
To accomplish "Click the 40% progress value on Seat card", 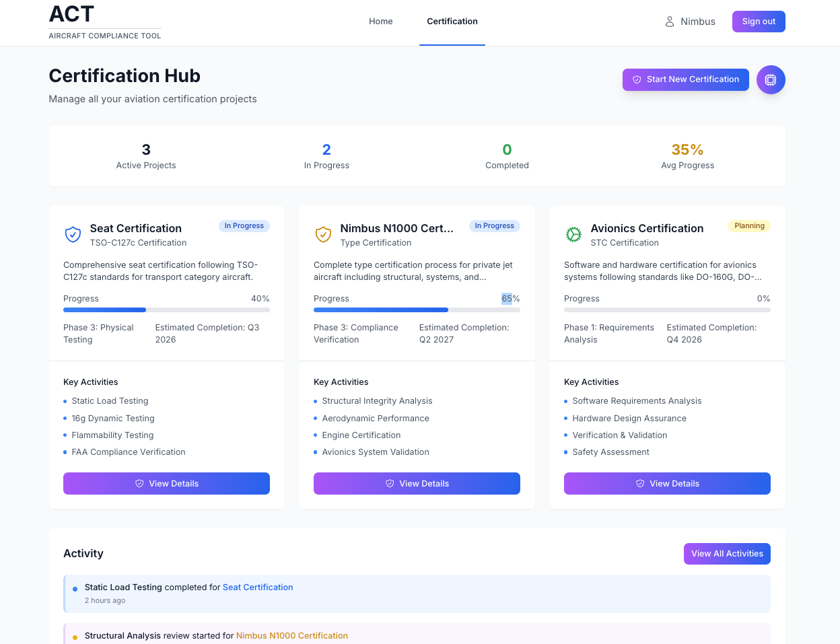I will pyautogui.click(x=260, y=299).
